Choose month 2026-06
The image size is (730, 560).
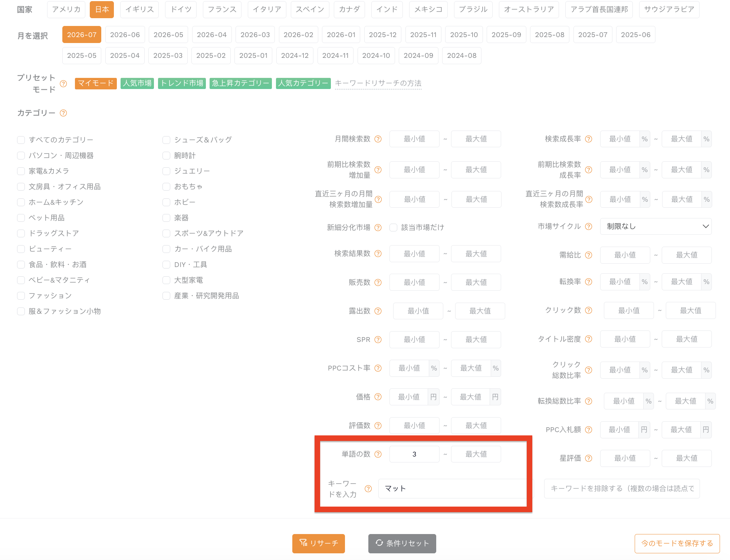click(x=125, y=35)
